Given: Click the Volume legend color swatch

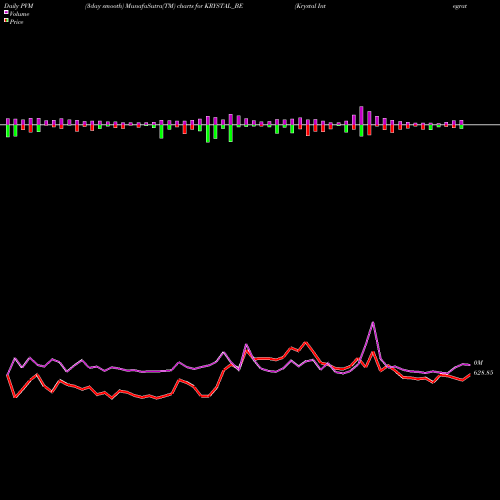Looking at the screenshot, I should (6, 12).
